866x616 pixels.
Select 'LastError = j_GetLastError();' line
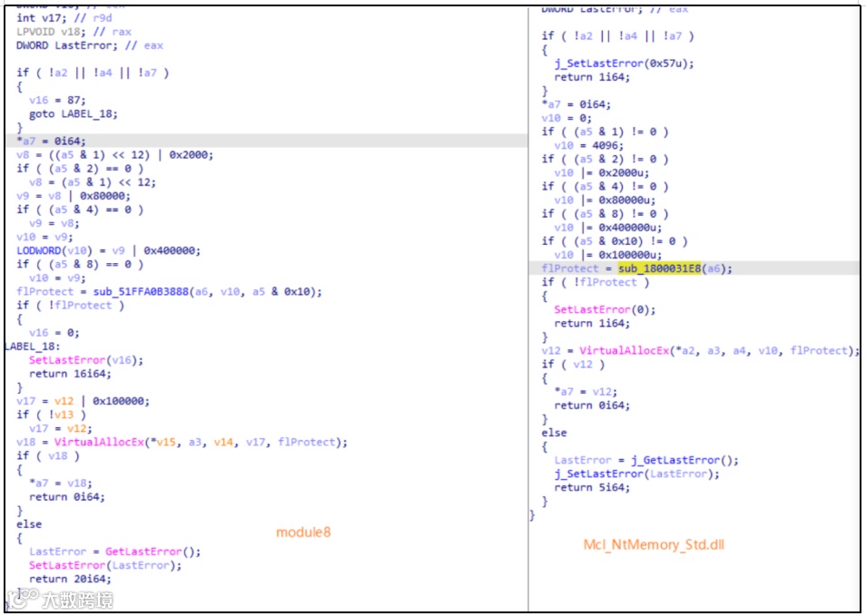pos(646,460)
